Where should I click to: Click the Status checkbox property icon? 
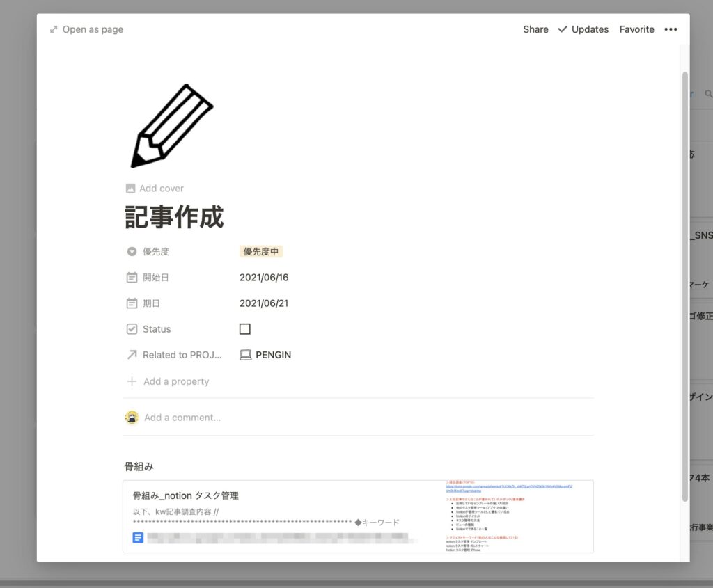point(132,329)
